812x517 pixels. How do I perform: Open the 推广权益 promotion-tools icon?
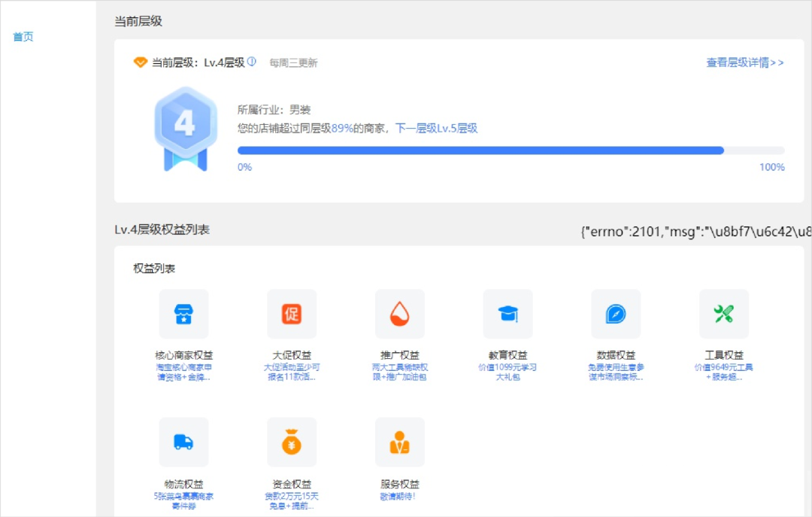coord(400,314)
